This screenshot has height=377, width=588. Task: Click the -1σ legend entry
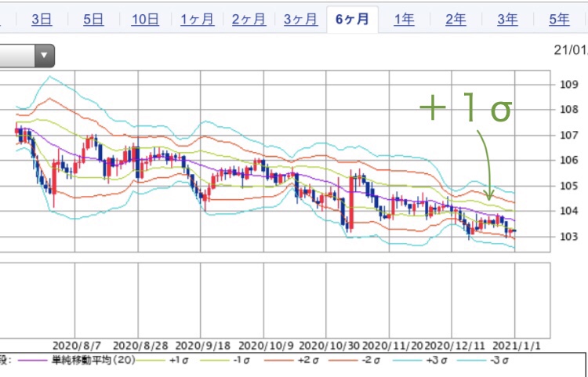point(242,361)
